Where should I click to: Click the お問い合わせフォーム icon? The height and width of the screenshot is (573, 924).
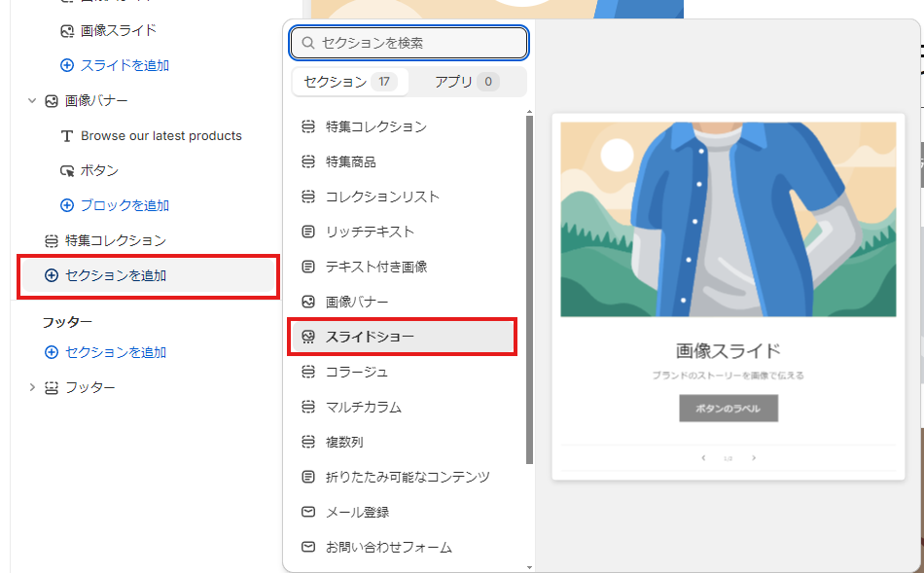pos(307,547)
